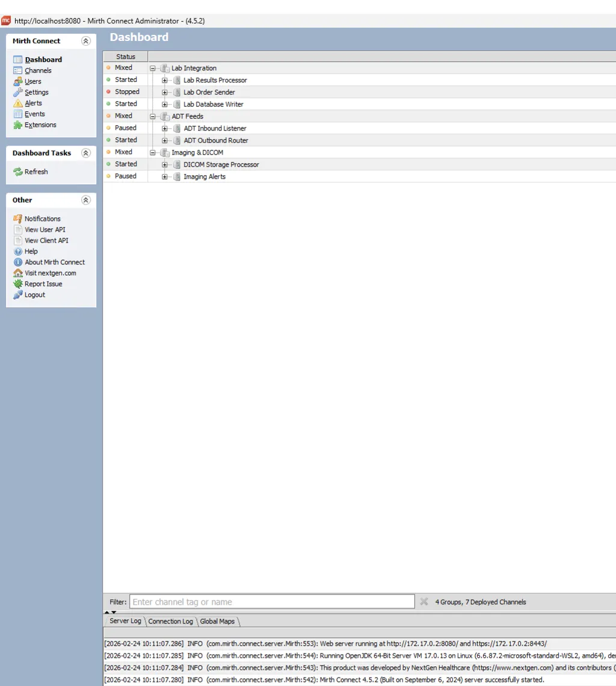Open the Alerts section
This screenshot has width=616, height=686.
33,103
